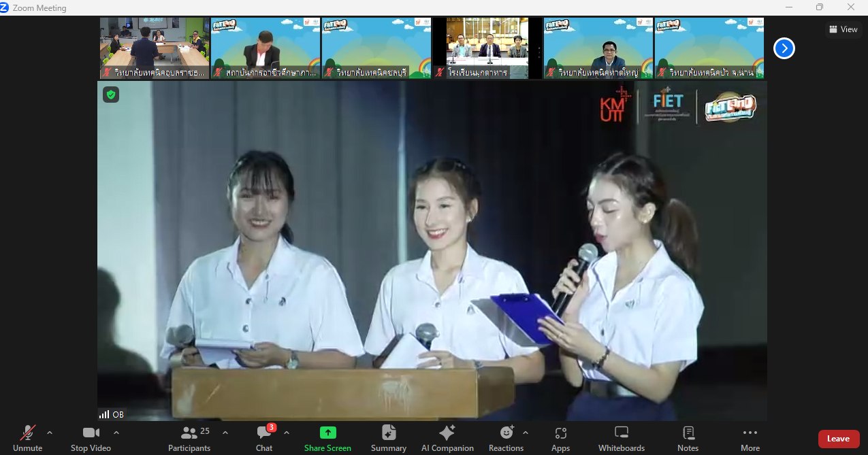Expand the Participants options chevron
The width and height of the screenshot is (868, 455).
pos(225,433)
